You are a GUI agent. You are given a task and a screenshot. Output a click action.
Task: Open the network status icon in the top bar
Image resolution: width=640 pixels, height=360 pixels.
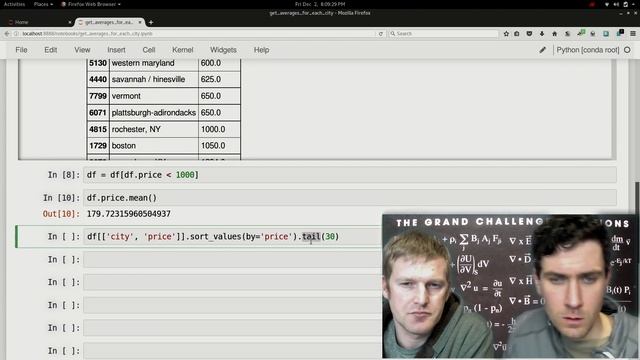tap(607, 4)
